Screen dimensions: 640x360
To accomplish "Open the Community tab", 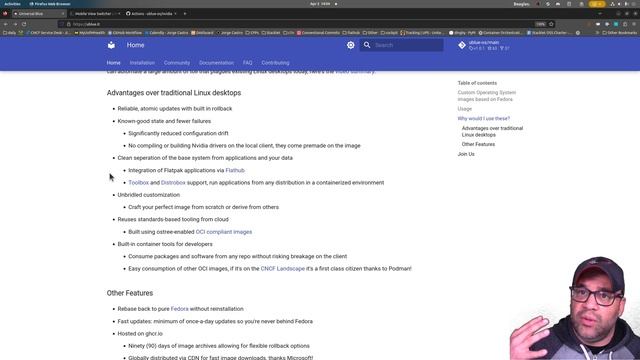I will coord(177,63).
